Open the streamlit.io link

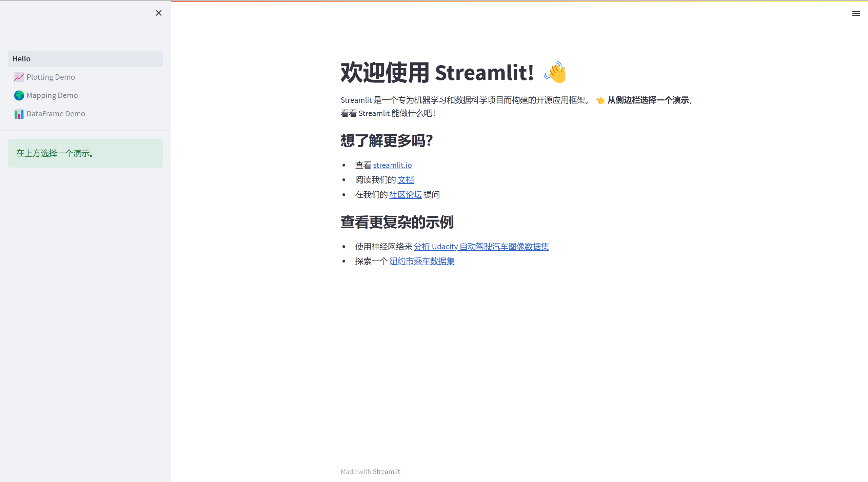coord(392,165)
